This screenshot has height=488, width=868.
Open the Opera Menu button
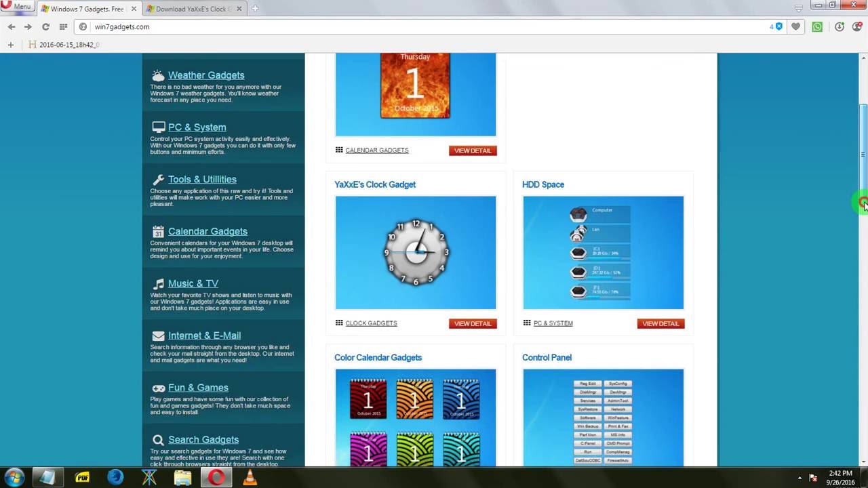pos(16,6)
